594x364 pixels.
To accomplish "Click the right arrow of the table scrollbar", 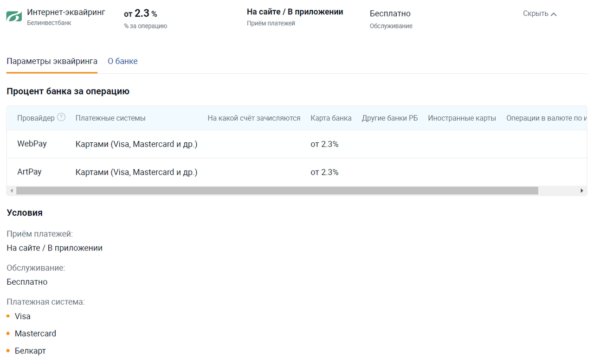I will 582,191.
